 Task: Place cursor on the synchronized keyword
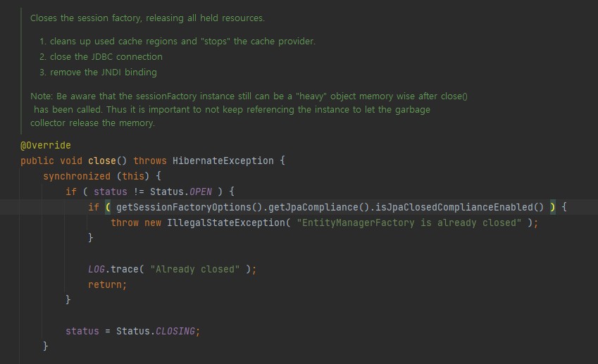click(76, 176)
